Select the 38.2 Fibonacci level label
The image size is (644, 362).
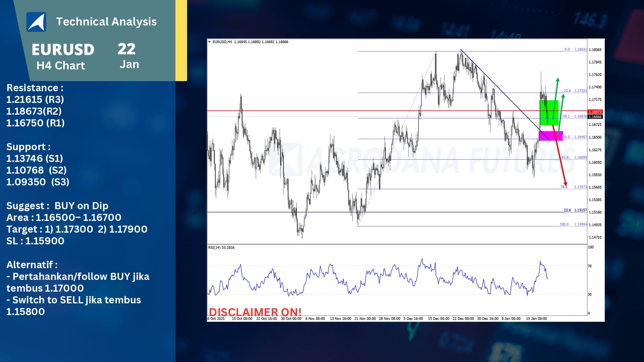point(566,116)
